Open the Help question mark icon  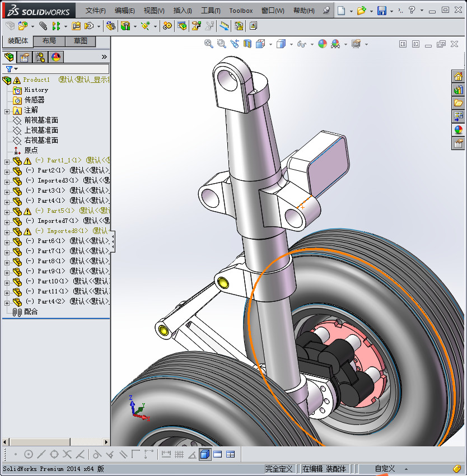412,10
